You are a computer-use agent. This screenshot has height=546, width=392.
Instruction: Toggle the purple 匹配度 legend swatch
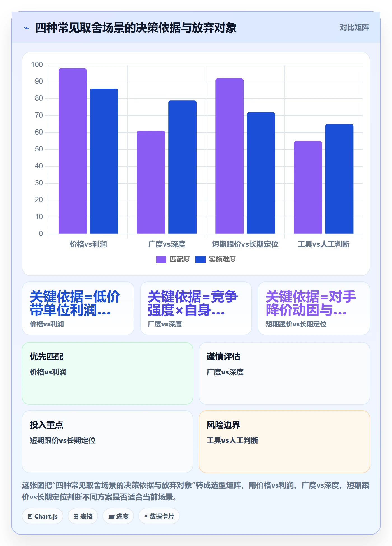click(161, 260)
